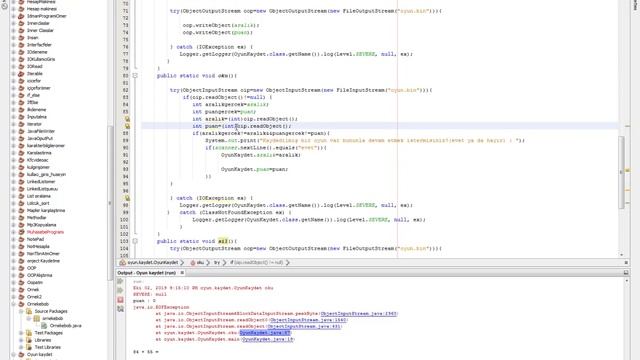Select the Hesap makinesi project
The image size is (640, 360).
[42, 9]
